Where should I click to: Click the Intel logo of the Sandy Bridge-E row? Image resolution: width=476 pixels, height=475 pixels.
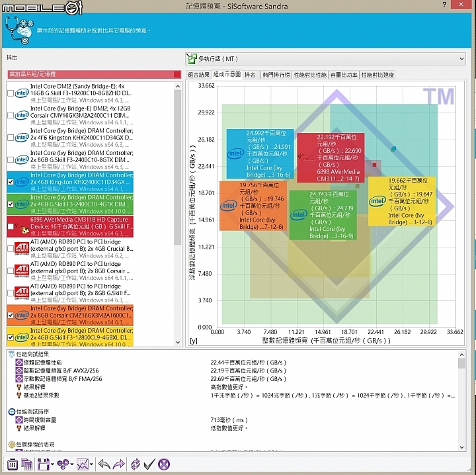tap(22, 93)
